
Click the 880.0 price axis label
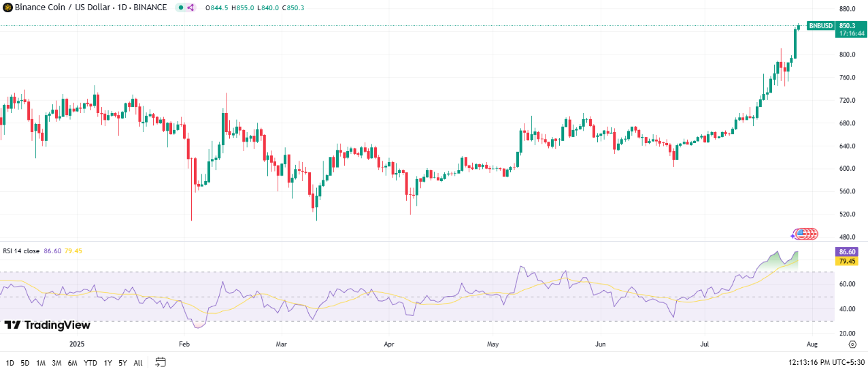pyautogui.click(x=848, y=9)
